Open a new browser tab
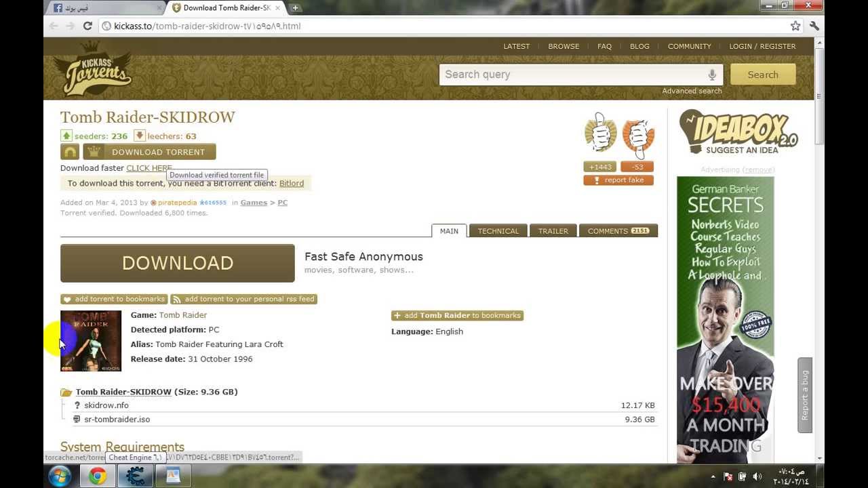The image size is (868, 488). click(295, 8)
